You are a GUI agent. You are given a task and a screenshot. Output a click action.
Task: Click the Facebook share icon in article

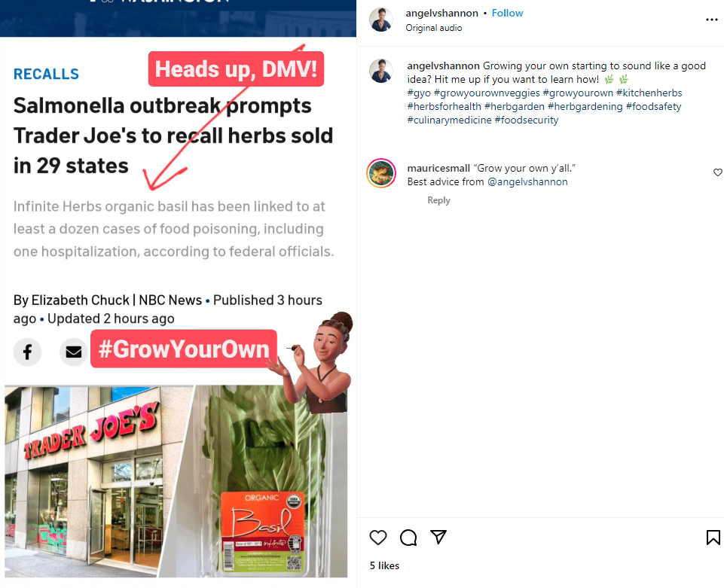point(27,352)
